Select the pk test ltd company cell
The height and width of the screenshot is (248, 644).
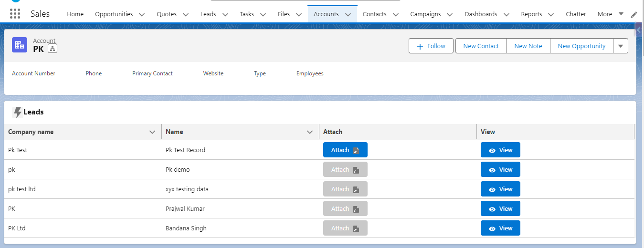click(x=22, y=189)
